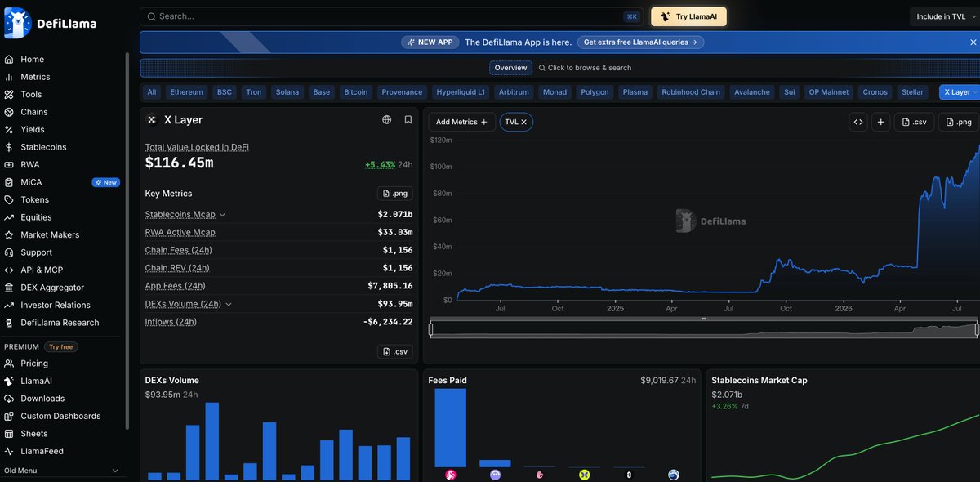Click the right handle of chart range slider
980x482 pixels.
[x=977, y=329]
